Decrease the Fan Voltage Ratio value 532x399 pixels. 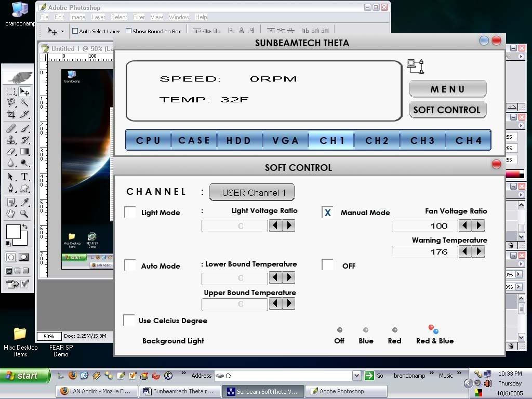pos(465,225)
